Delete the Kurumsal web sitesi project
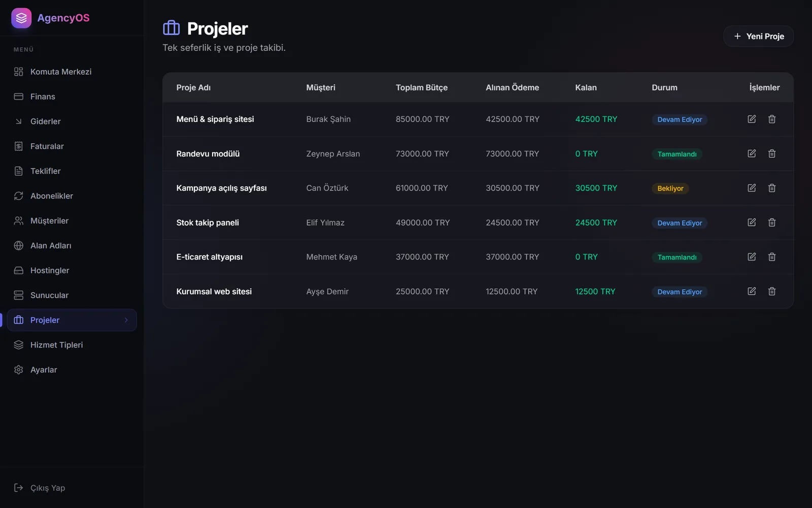The width and height of the screenshot is (812, 508). tap(772, 291)
